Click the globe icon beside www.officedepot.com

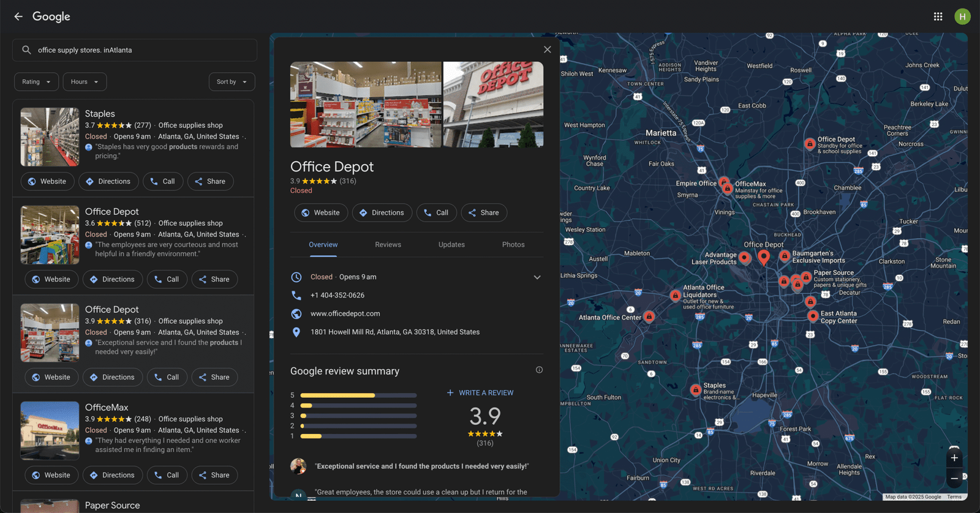coord(296,313)
